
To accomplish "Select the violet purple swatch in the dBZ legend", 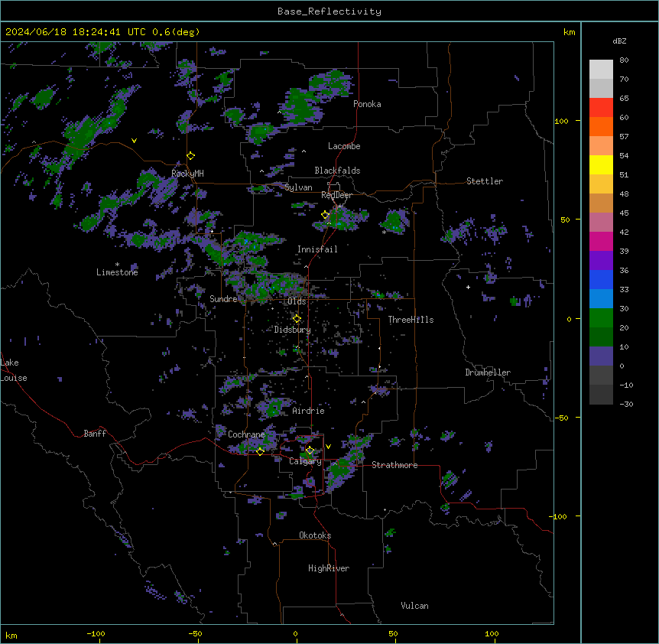I will pyautogui.click(x=601, y=260).
